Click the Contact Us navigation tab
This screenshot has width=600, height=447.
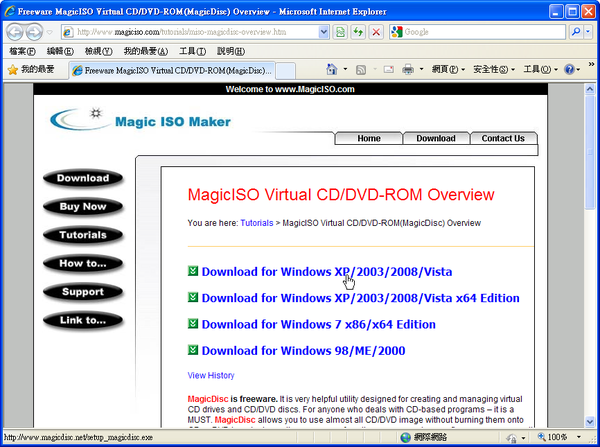[x=503, y=139]
